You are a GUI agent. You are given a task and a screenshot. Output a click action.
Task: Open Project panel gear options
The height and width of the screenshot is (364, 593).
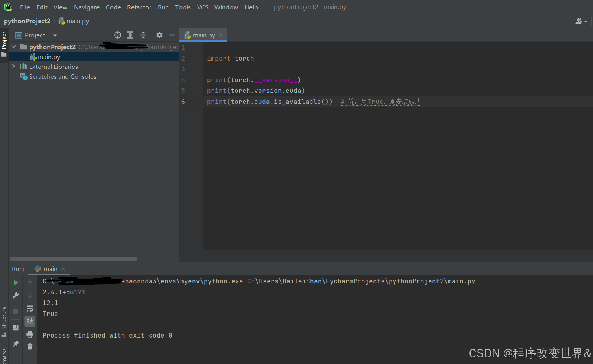coord(159,35)
